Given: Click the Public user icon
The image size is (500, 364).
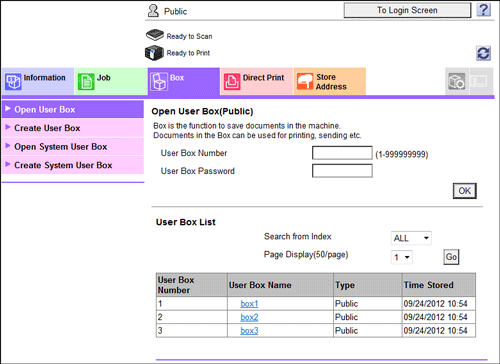Looking at the screenshot, I should [153, 11].
